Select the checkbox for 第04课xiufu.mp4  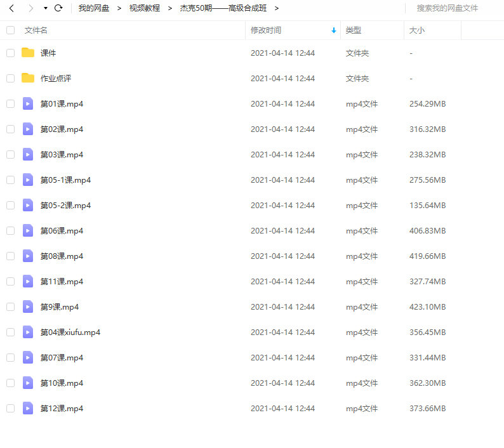(x=10, y=332)
